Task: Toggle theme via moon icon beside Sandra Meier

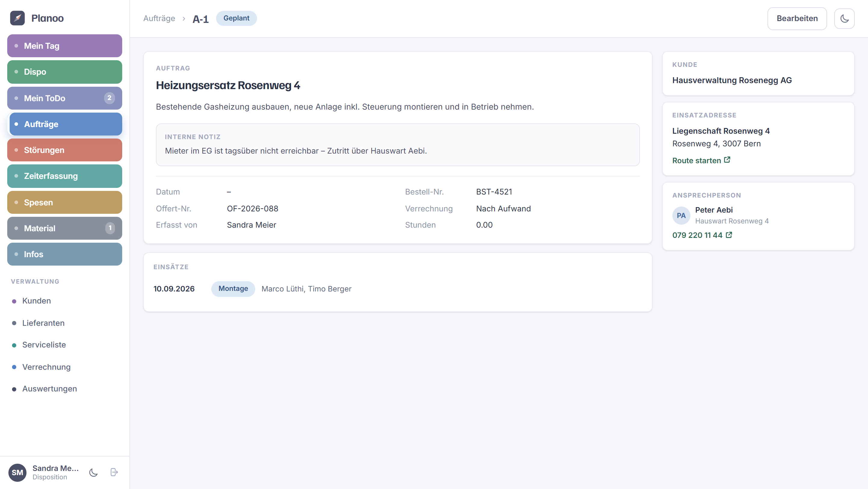Action: (x=93, y=472)
